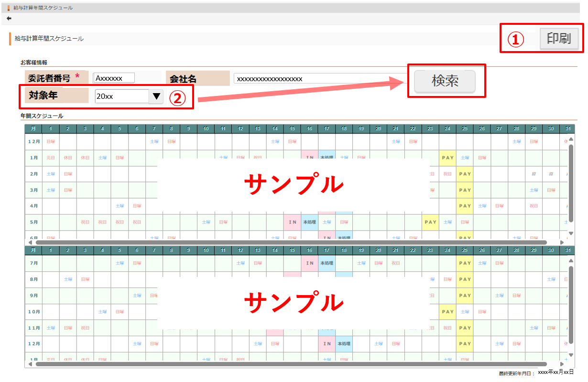Click upper schedule table's scroll-down arrow
The image size is (588, 382).
point(570,233)
